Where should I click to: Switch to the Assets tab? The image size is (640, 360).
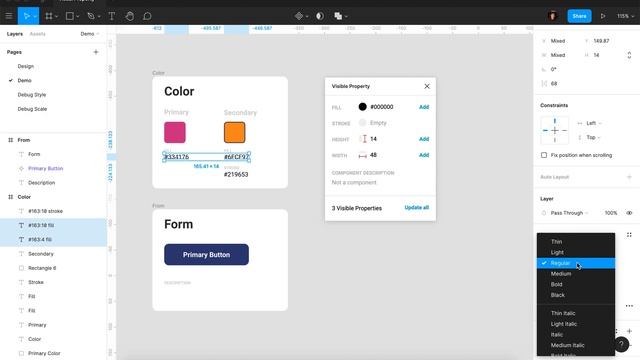[x=38, y=34]
